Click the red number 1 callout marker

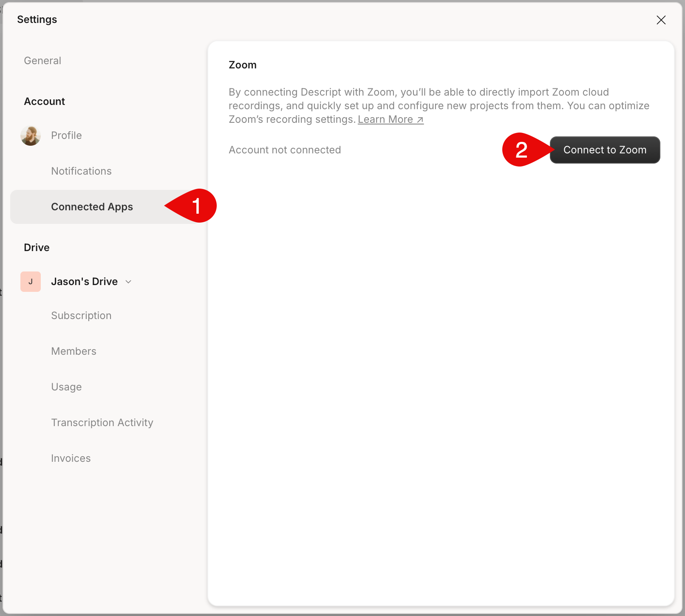[196, 206]
